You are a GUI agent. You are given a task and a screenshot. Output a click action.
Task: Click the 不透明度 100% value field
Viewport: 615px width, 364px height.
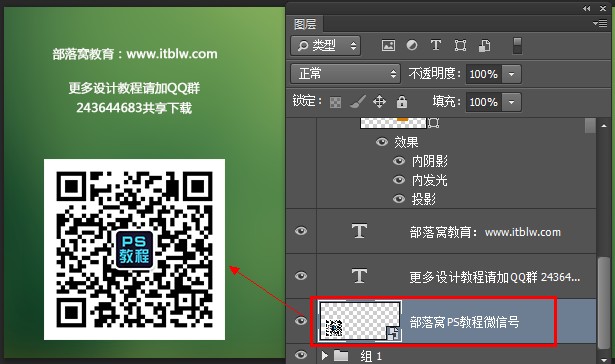(483, 74)
